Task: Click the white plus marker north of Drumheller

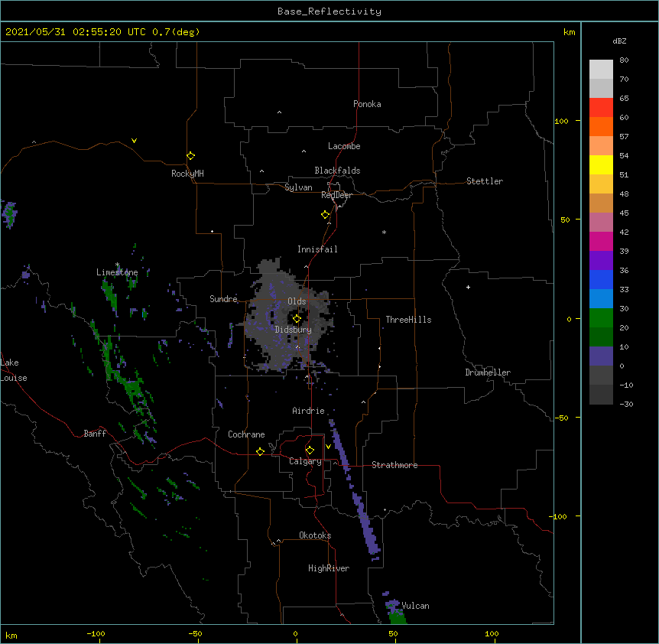Action: (x=468, y=287)
